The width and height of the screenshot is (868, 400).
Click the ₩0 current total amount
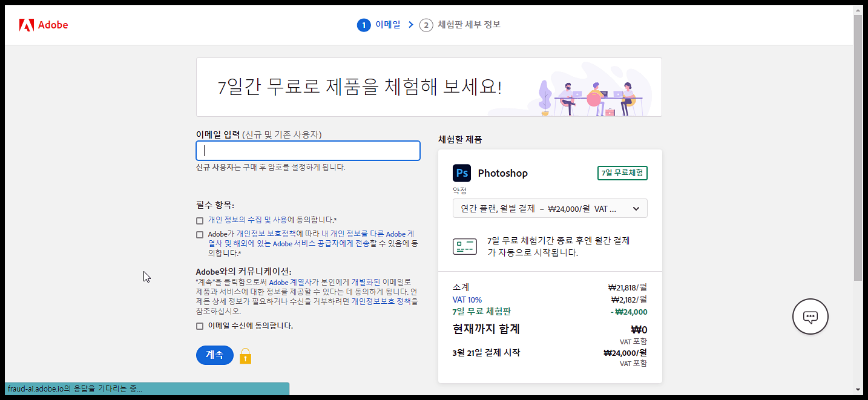point(639,330)
